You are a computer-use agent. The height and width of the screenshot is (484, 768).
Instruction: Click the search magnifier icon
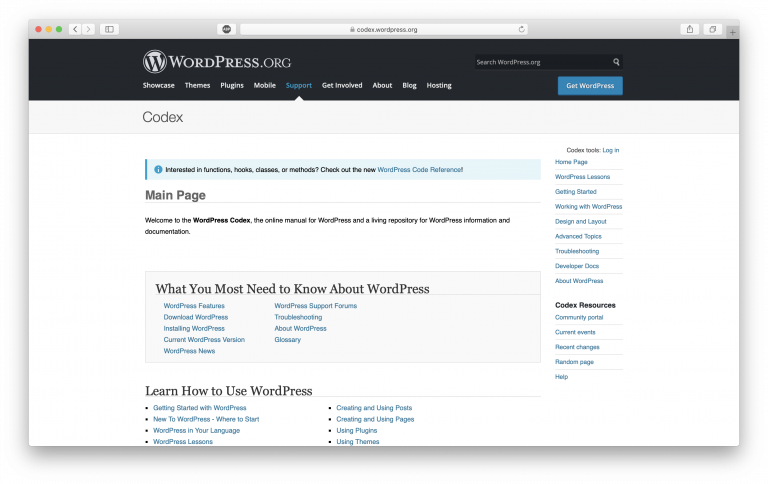pos(616,62)
